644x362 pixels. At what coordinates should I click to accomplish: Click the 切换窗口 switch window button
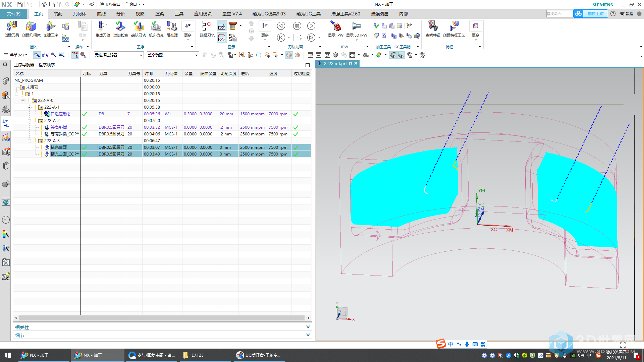point(110,4)
